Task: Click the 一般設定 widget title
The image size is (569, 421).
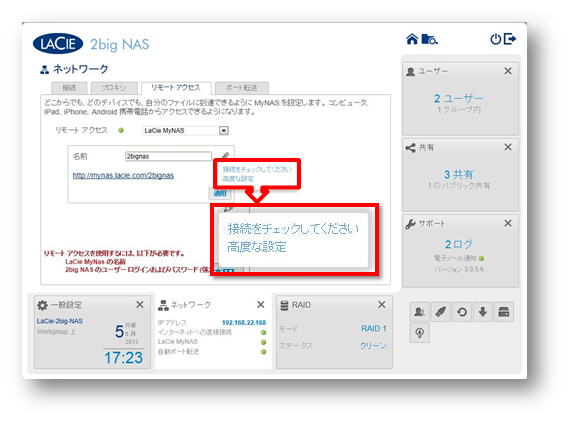Action: pyautogui.click(x=66, y=305)
